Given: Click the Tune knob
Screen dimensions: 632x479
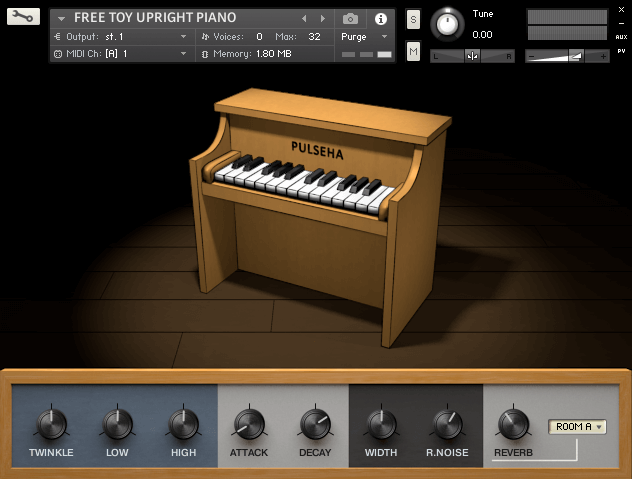Looking at the screenshot, I should tap(447, 24).
